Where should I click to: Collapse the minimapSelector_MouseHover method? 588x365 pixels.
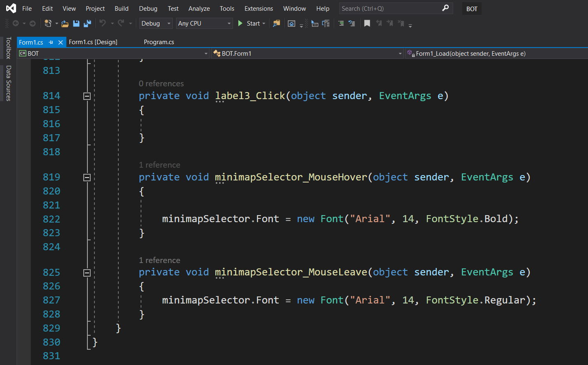click(x=87, y=178)
